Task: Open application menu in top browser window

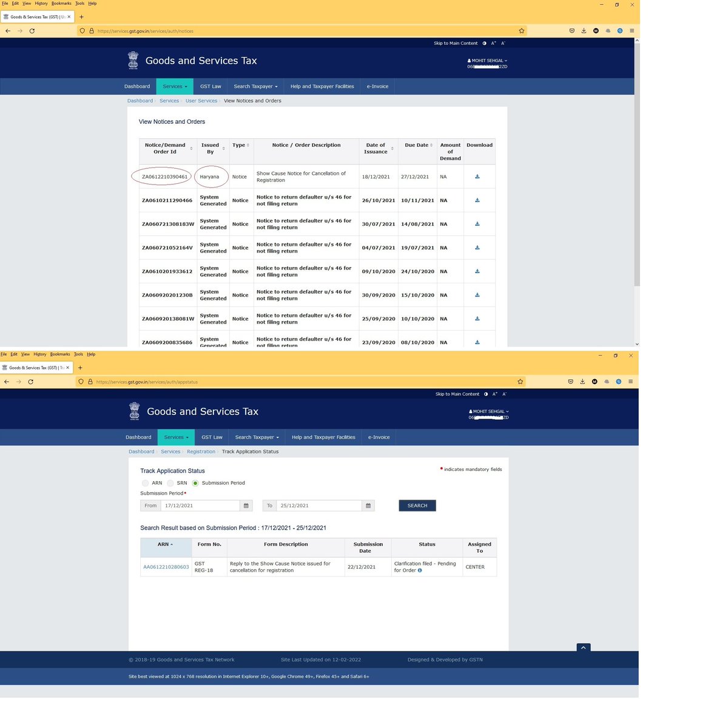Action: pyautogui.click(x=632, y=31)
